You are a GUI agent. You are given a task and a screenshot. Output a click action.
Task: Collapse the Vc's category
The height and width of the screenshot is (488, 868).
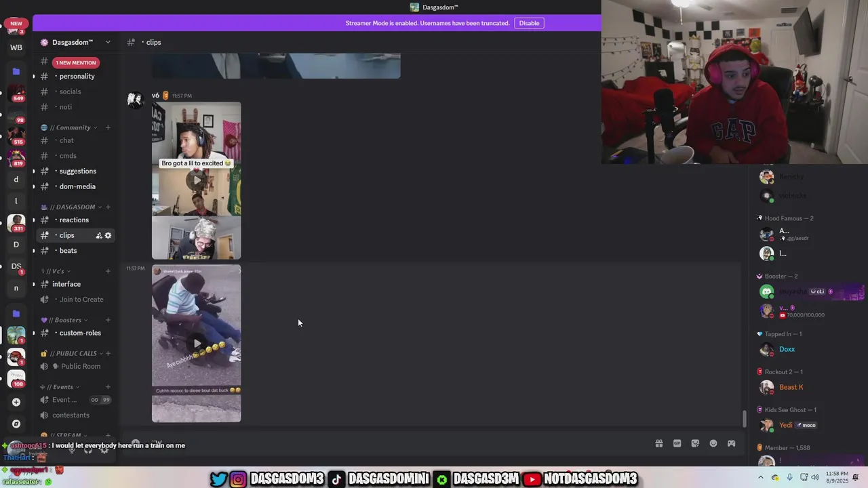coord(56,271)
